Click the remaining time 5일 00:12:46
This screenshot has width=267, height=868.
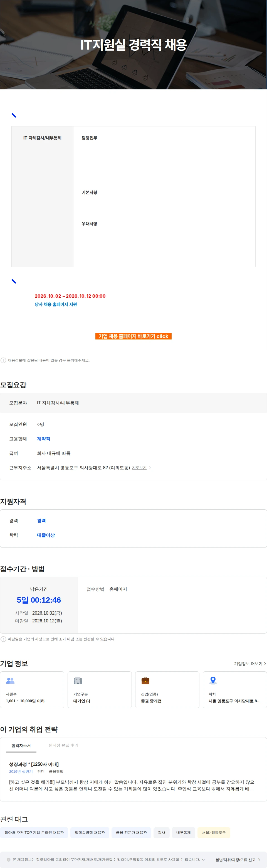click(39, 600)
